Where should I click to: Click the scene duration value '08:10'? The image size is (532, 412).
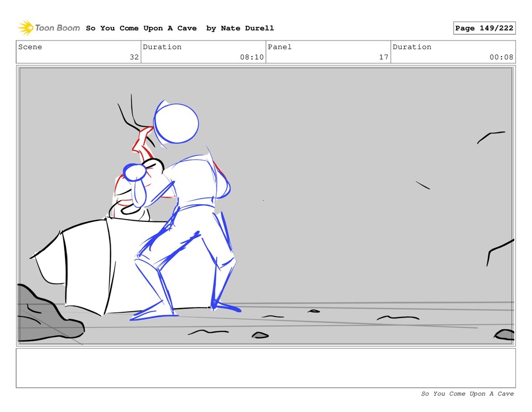coord(252,57)
